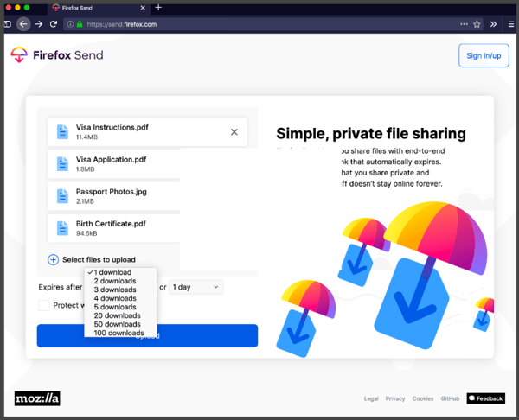Close the Firefox Send tab
Viewport: 519px width, 420px height.
coord(143,8)
